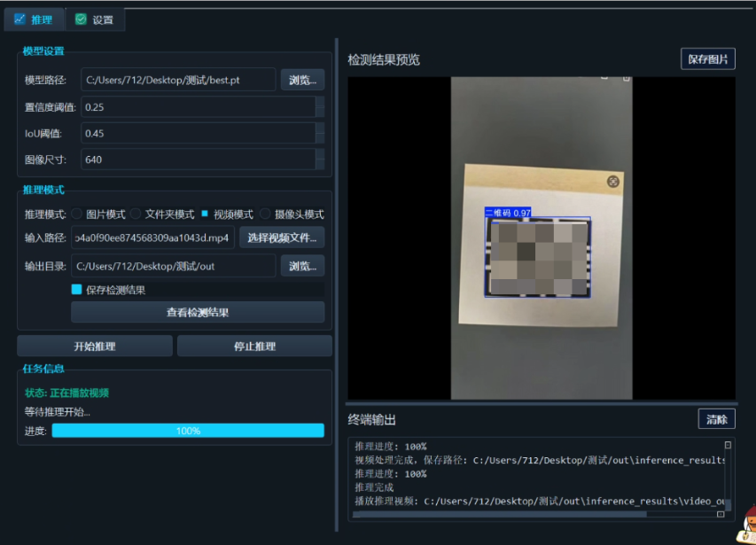Clear terminal output with the 清除 button
This screenshot has width=756, height=545.
coord(717,418)
